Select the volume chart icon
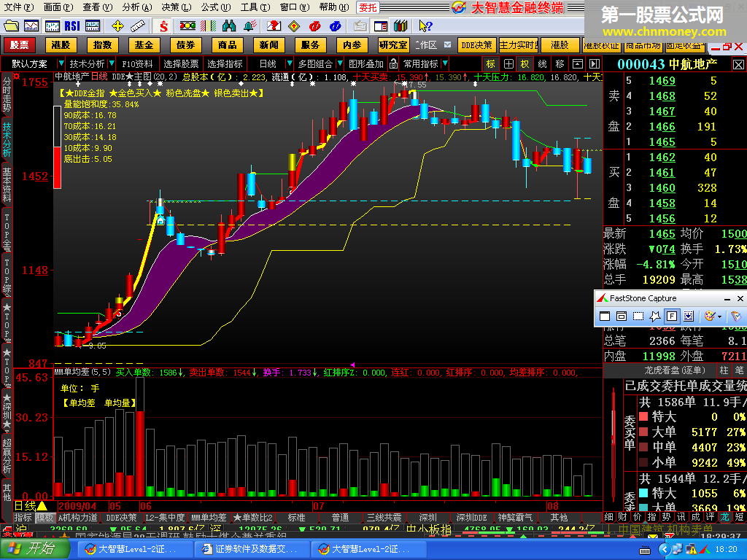Screen dimensions: 747x560 coord(93,26)
